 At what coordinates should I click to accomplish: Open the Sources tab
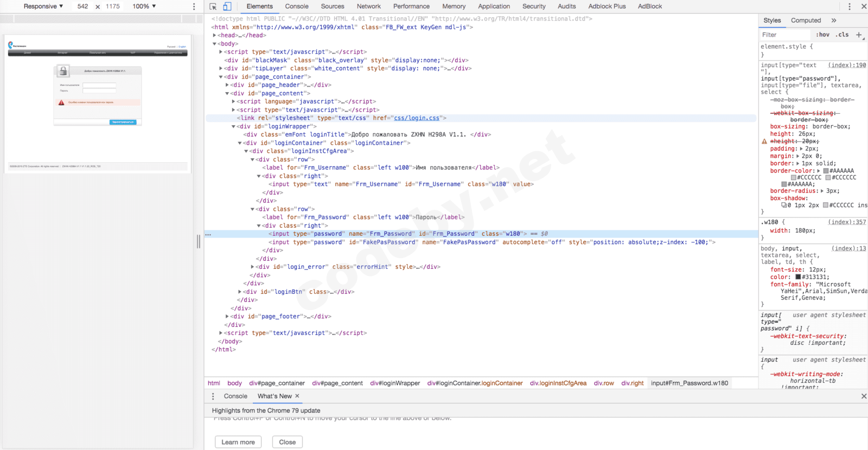coord(333,7)
